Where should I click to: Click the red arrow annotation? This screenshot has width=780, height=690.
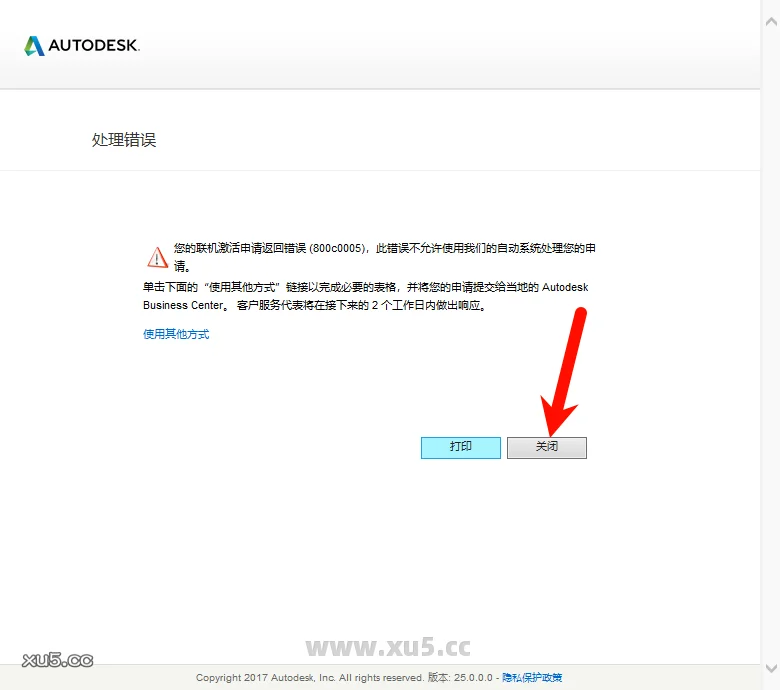click(x=566, y=370)
